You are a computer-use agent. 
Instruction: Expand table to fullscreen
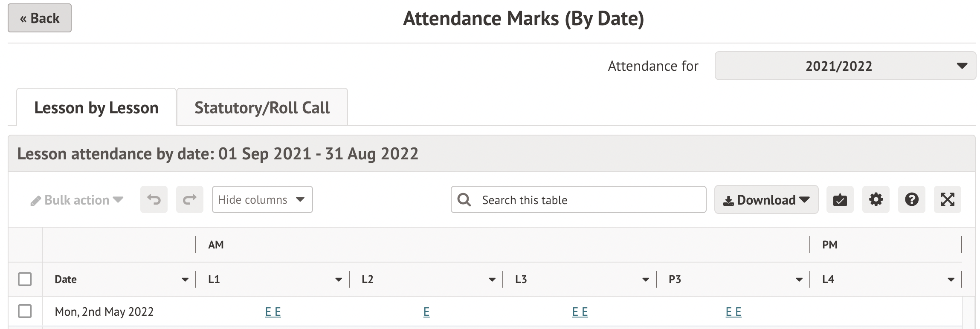(947, 199)
